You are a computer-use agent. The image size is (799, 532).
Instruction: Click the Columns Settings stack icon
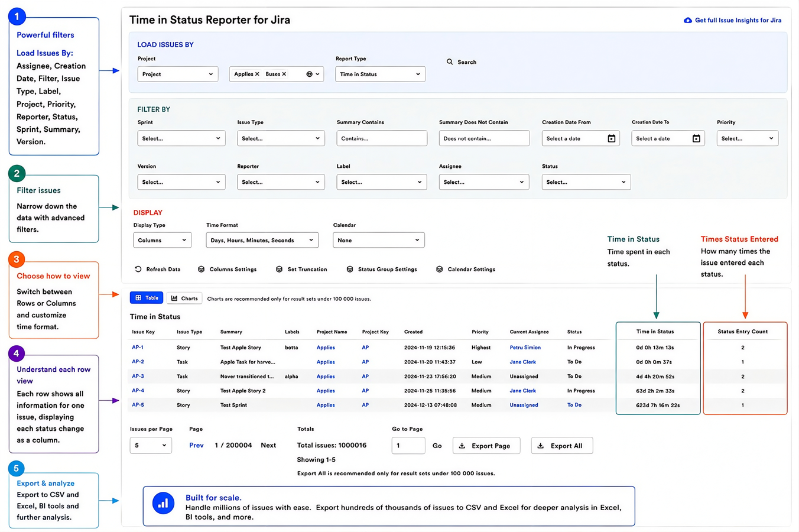point(202,269)
